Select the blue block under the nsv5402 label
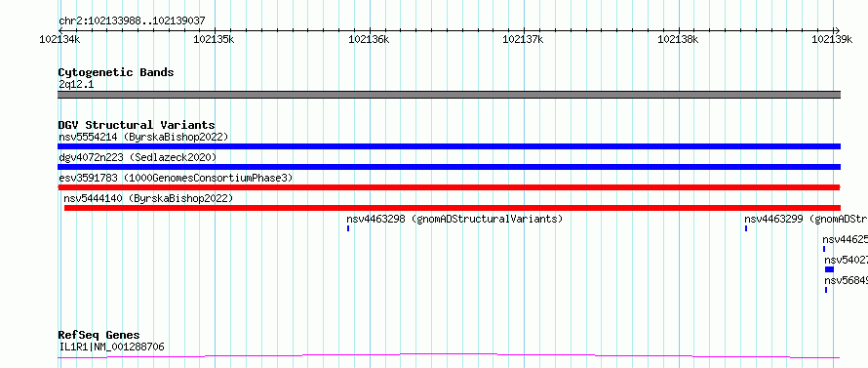The image size is (868, 368). tap(829, 269)
